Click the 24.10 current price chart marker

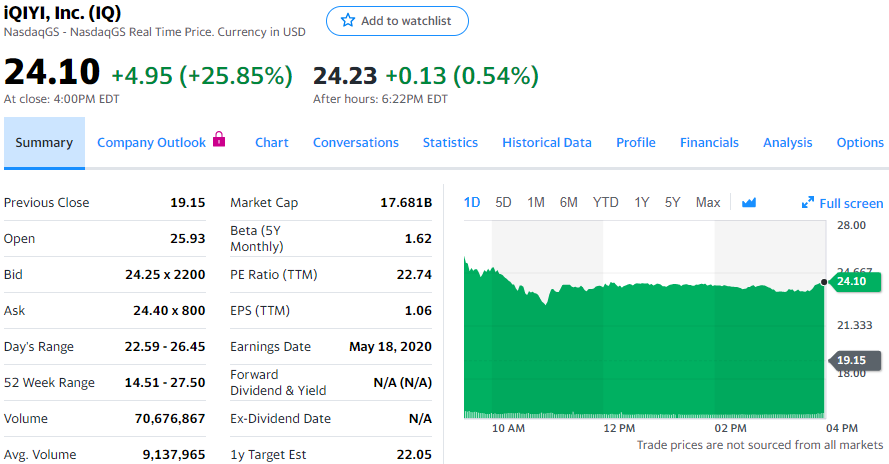[x=854, y=281]
